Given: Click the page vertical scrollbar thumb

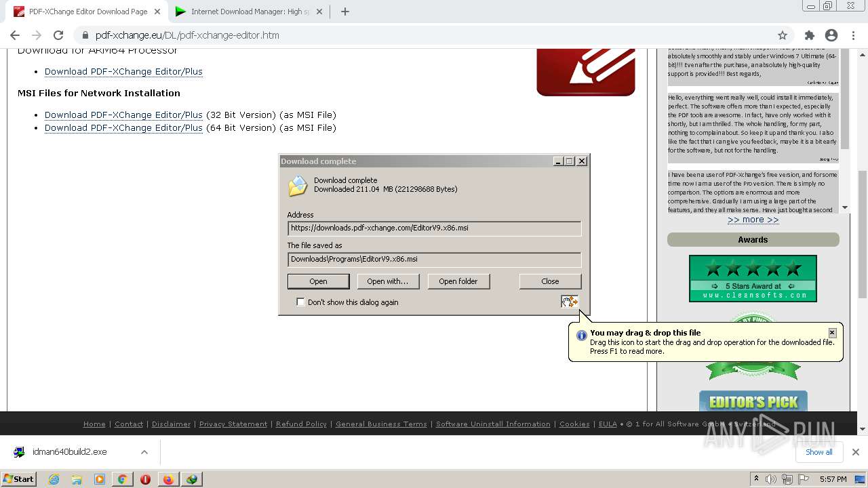Looking at the screenshot, I should [x=863, y=234].
